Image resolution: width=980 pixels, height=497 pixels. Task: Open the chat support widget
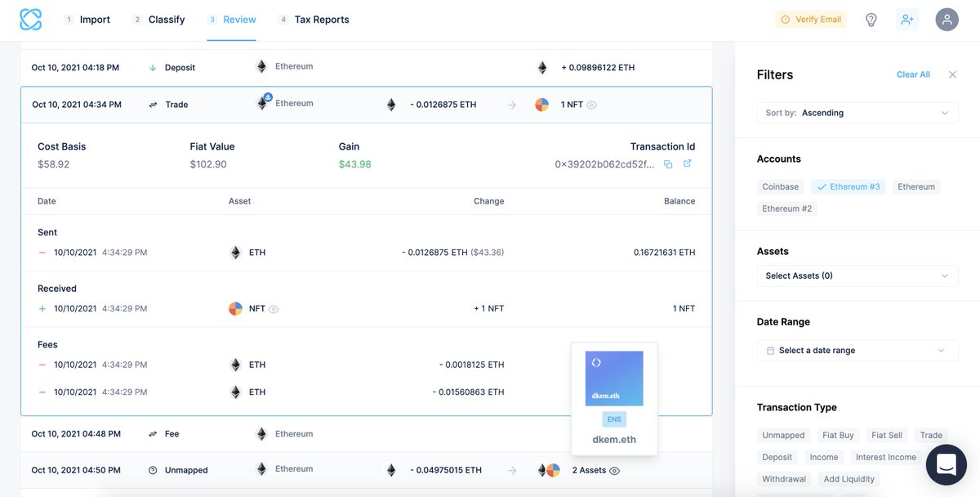coord(947,465)
